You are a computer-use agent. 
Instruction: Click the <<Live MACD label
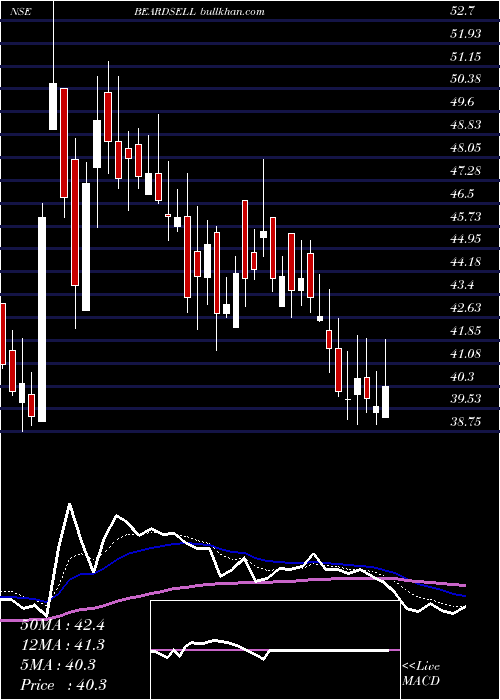pos(421,674)
